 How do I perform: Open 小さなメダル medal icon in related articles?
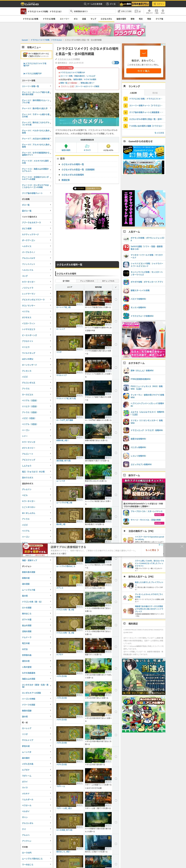pyautogui.click(x=108, y=146)
